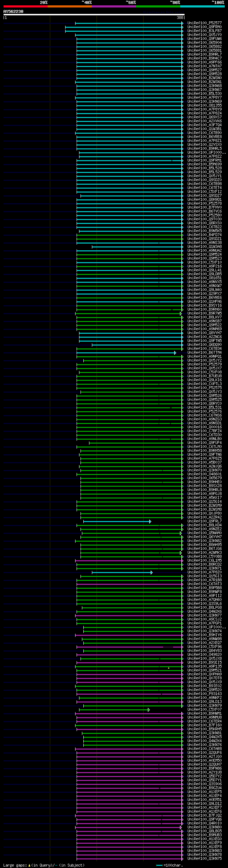Click the purple ~60% identity legend segment
The width and height of the screenshot is (228, 868).
(114, 6)
